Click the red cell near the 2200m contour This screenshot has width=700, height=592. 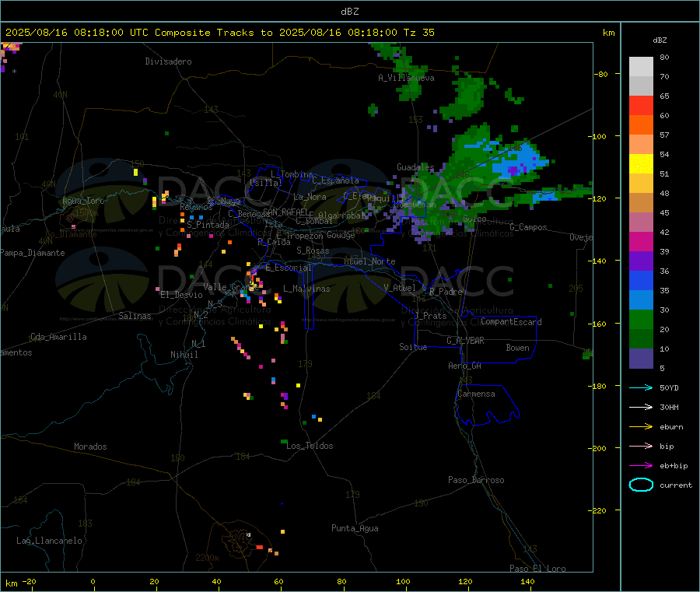pos(259,547)
